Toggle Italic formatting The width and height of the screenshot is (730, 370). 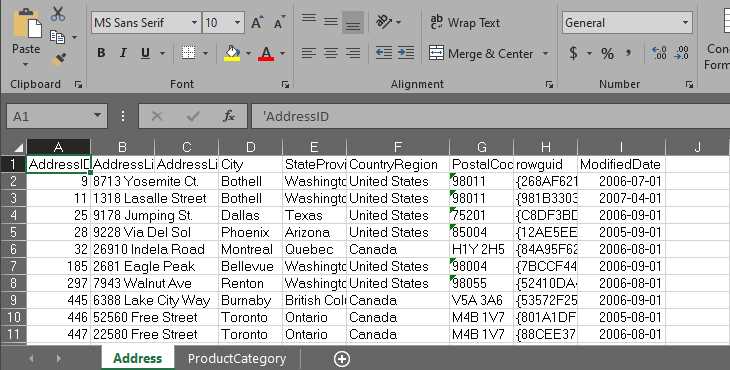point(123,53)
